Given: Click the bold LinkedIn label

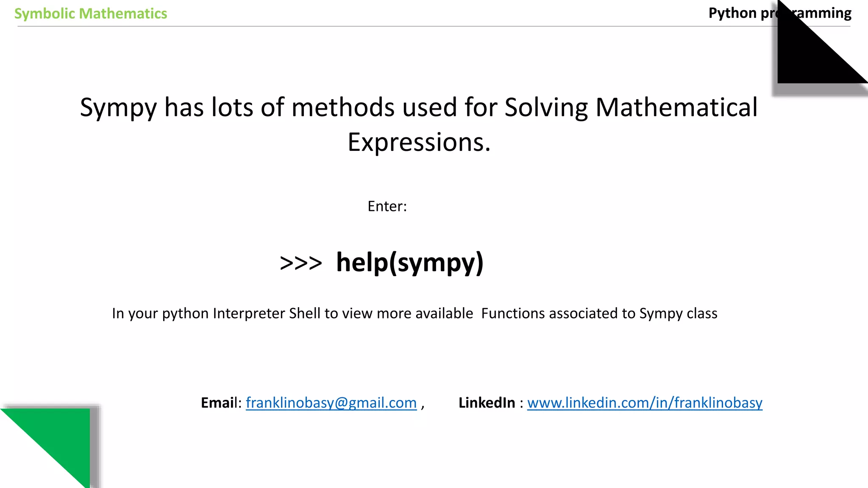Looking at the screenshot, I should point(487,403).
